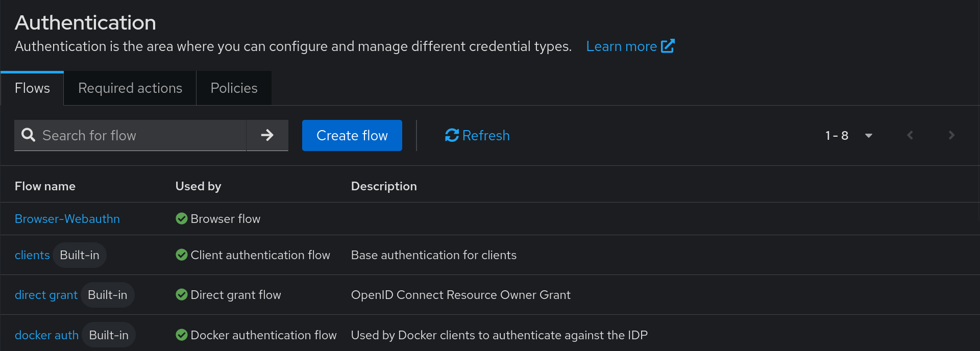Click the Docker clients IDP description text
This screenshot has width=980, height=351.
click(499, 335)
